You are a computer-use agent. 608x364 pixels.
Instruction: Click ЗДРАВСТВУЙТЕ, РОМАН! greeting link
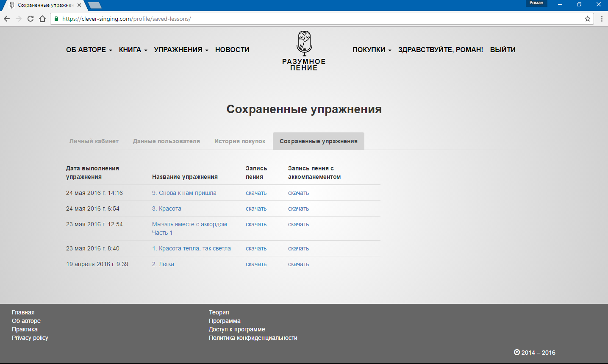click(x=441, y=50)
